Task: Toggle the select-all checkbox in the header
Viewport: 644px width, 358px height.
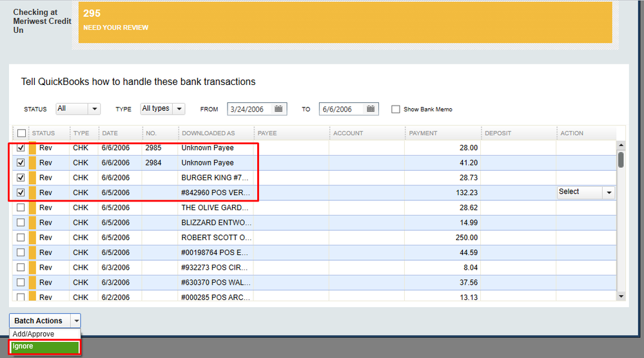Action: (x=21, y=133)
